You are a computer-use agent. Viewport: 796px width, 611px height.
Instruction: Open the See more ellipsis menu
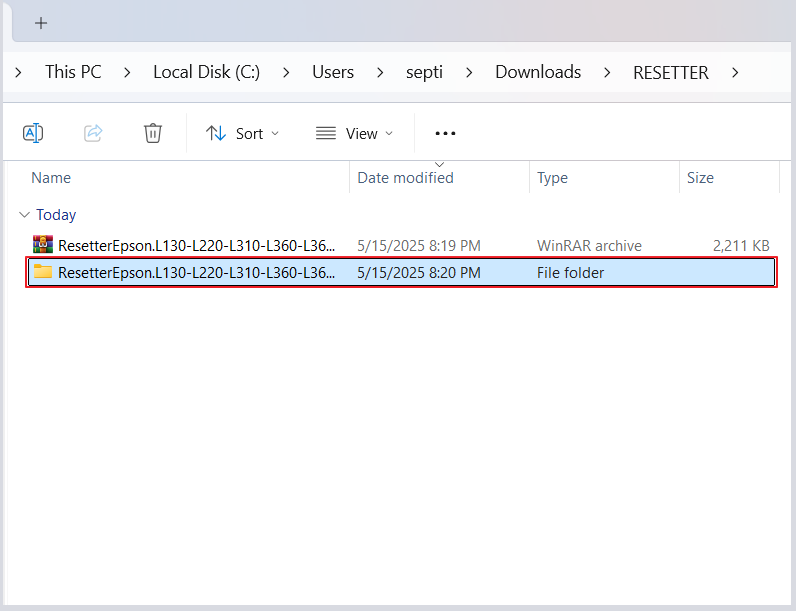pyautogui.click(x=445, y=133)
